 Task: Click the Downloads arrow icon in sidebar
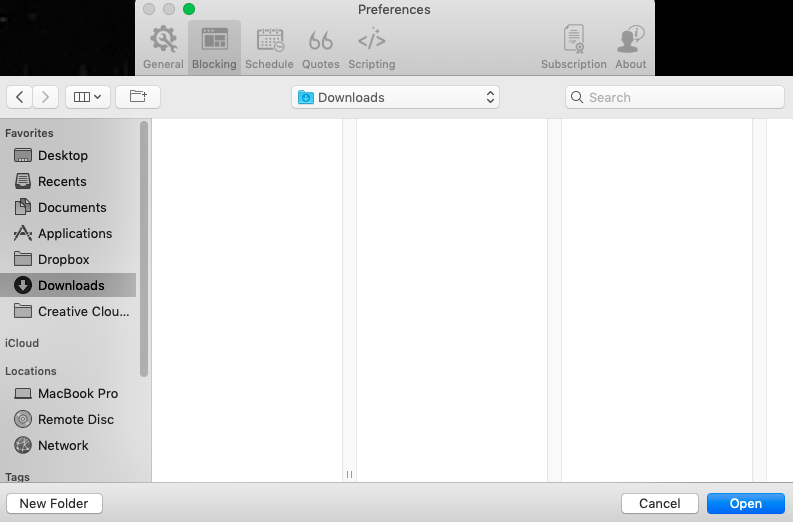(x=23, y=285)
